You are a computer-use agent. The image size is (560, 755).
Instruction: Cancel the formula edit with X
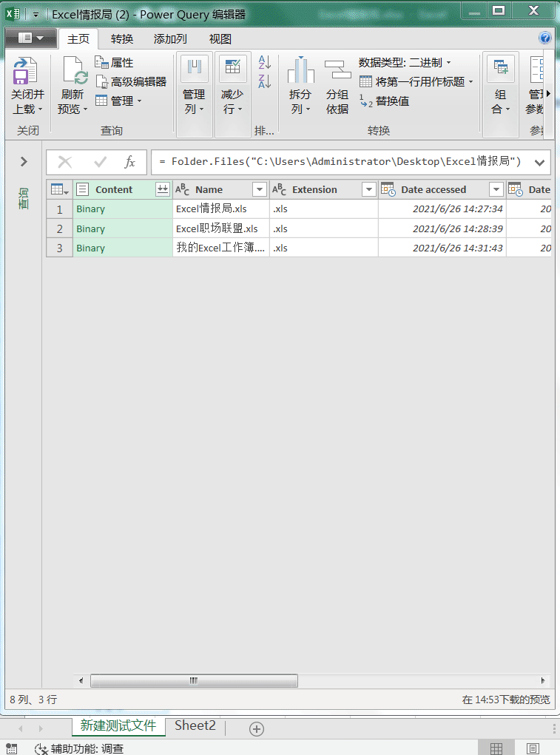coord(65,162)
